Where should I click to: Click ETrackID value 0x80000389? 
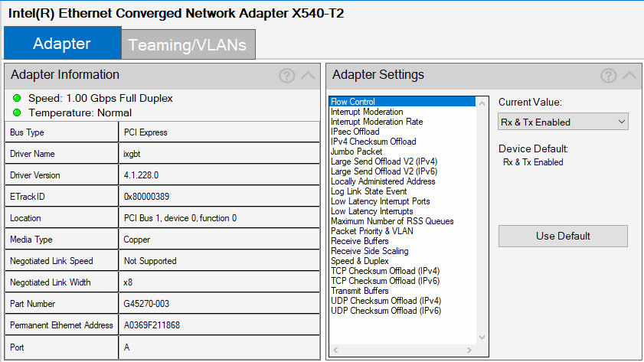click(x=219, y=197)
